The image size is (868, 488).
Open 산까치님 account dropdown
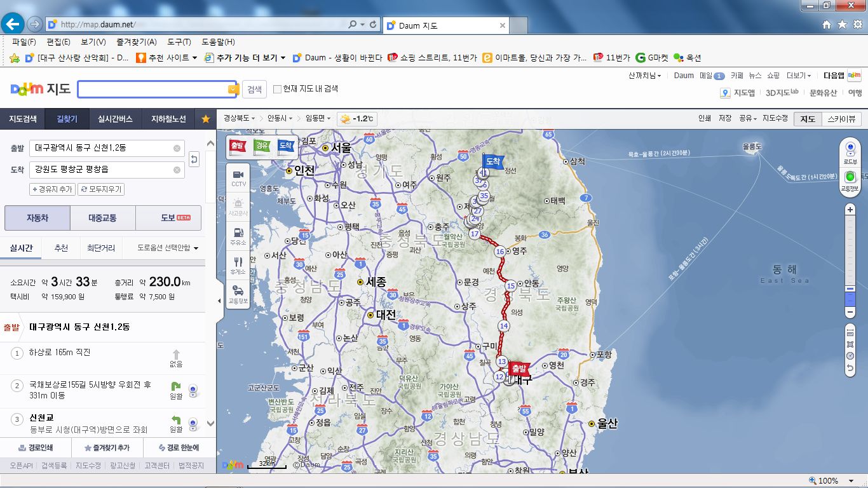644,75
